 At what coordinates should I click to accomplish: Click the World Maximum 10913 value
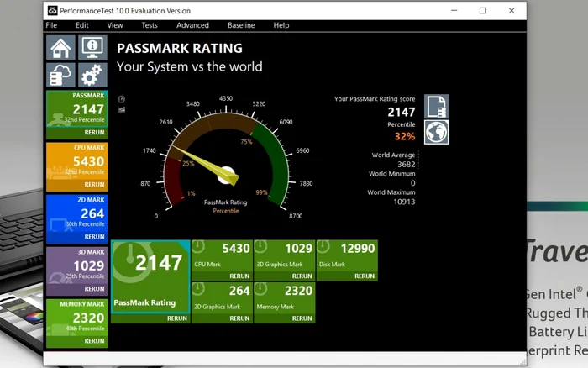[x=404, y=202]
